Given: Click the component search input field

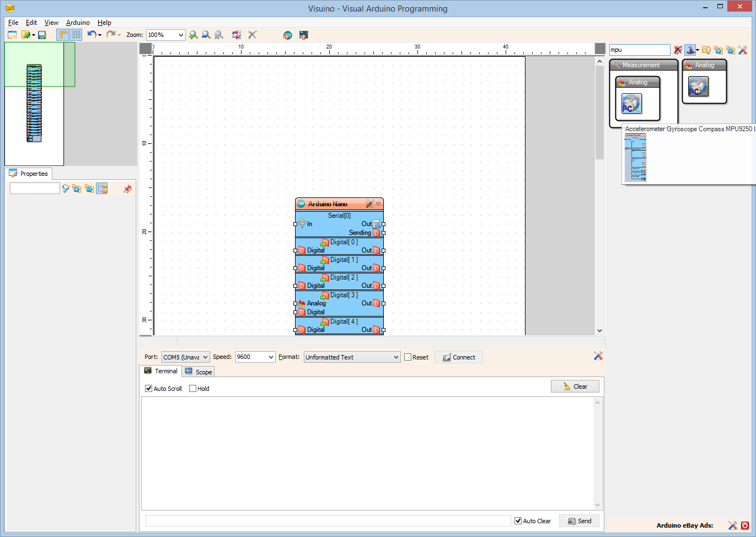Looking at the screenshot, I should pyautogui.click(x=639, y=50).
